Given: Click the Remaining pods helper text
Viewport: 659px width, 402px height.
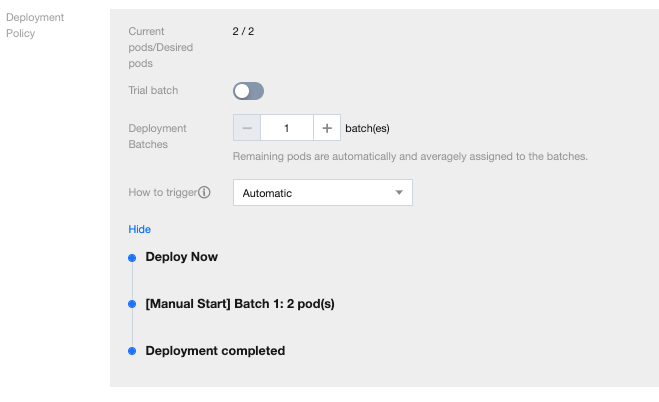Looking at the screenshot, I should point(410,156).
